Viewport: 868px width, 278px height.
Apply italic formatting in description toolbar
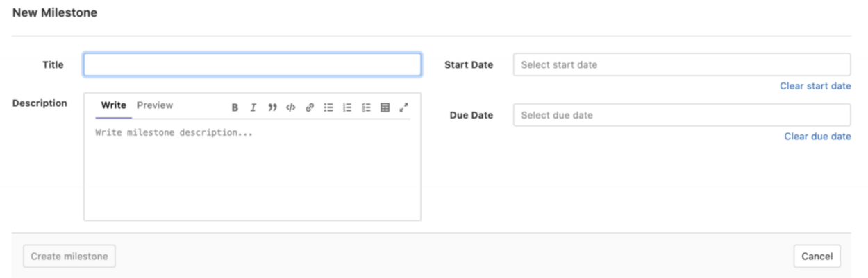click(x=253, y=107)
